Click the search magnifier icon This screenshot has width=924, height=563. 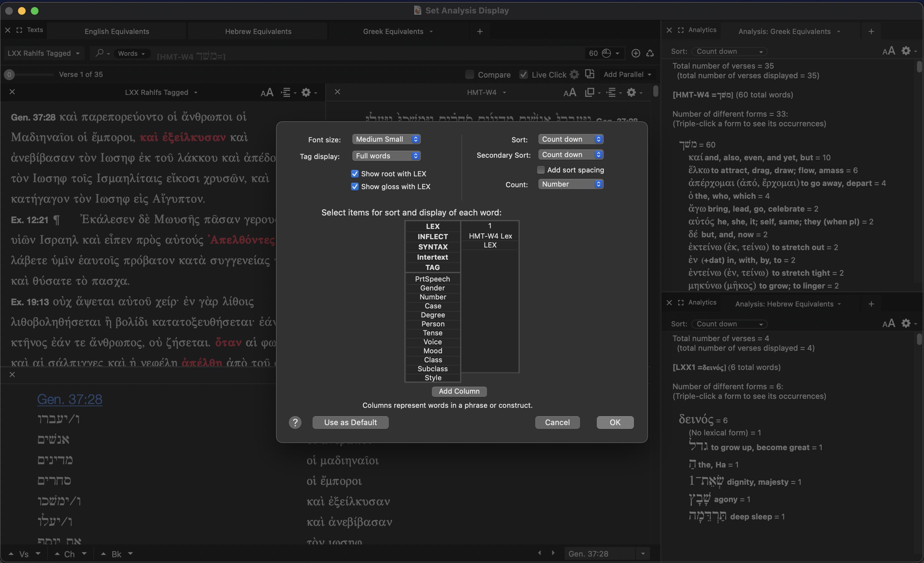(x=99, y=53)
